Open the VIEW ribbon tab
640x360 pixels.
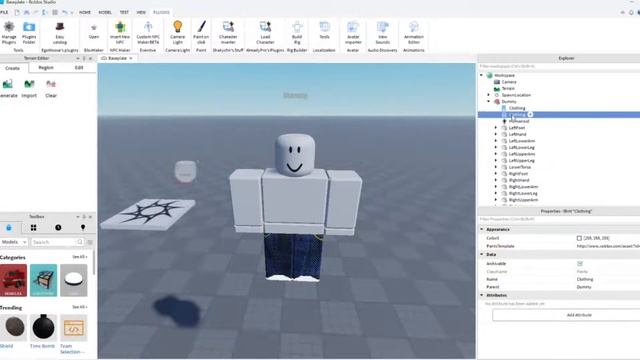pyautogui.click(x=141, y=12)
